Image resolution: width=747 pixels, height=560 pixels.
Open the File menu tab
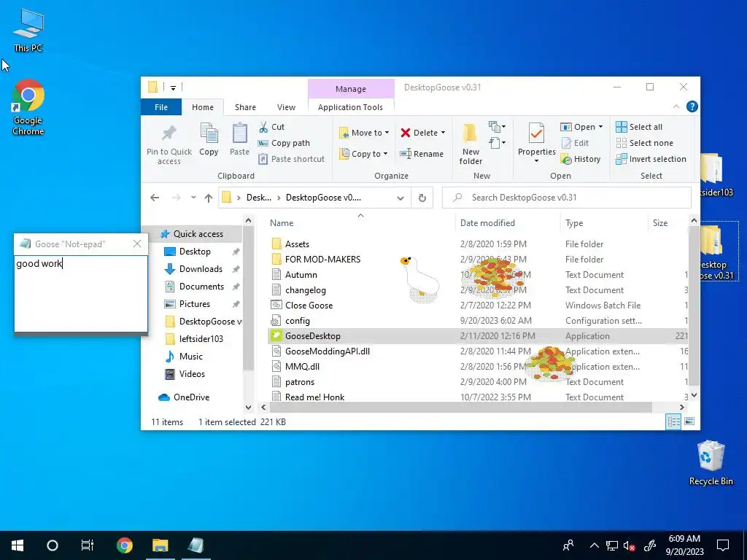click(161, 107)
